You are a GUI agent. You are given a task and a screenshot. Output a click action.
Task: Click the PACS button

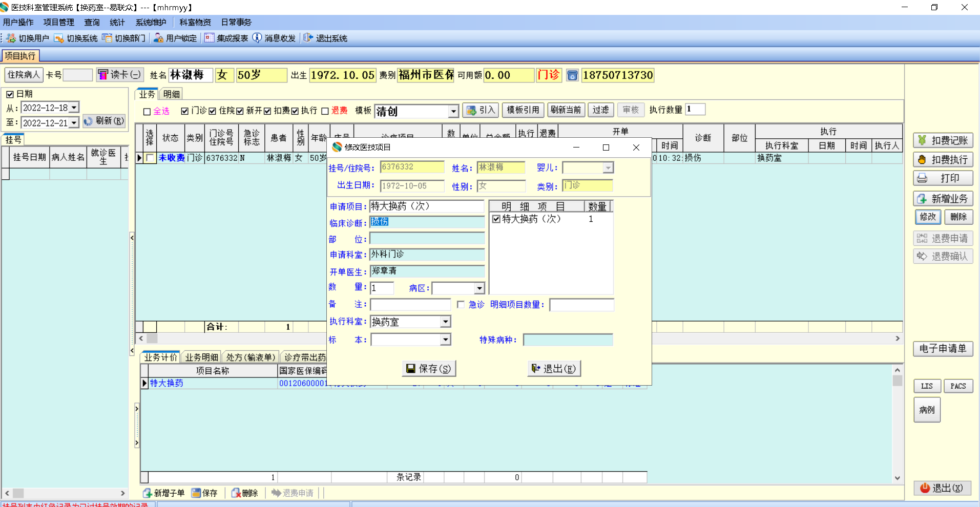point(958,386)
